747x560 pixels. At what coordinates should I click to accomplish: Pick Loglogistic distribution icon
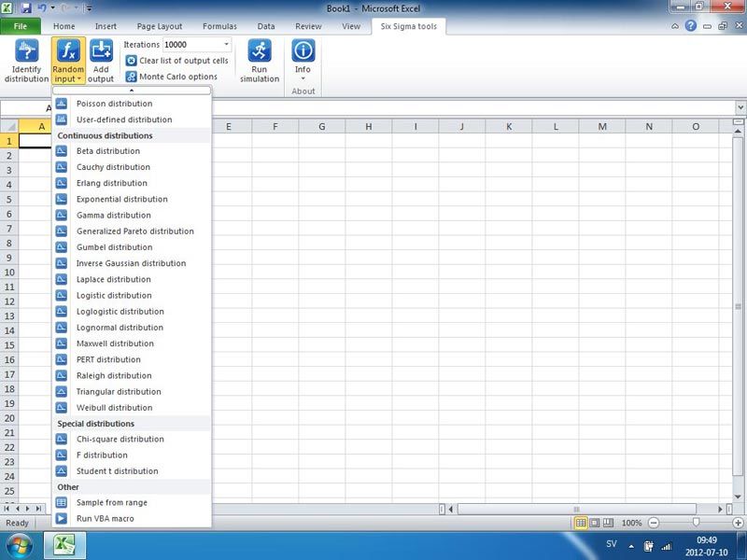[x=61, y=312]
